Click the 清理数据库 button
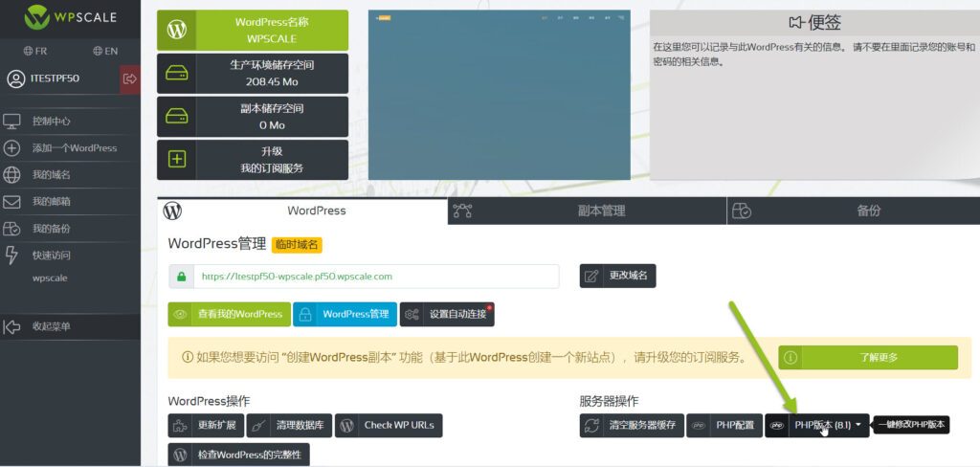This screenshot has height=467, width=980. [289, 426]
